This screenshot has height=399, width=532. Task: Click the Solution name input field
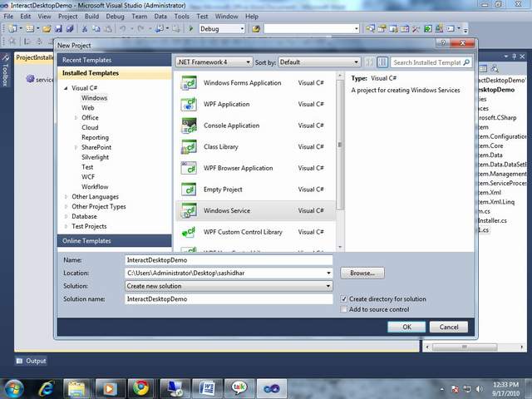tap(229, 299)
